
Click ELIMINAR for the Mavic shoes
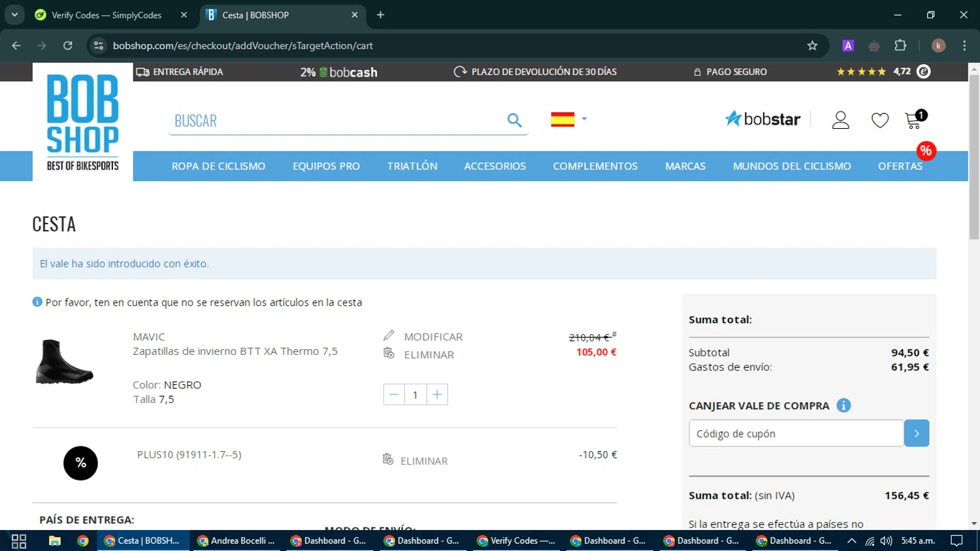(x=419, y=354)
